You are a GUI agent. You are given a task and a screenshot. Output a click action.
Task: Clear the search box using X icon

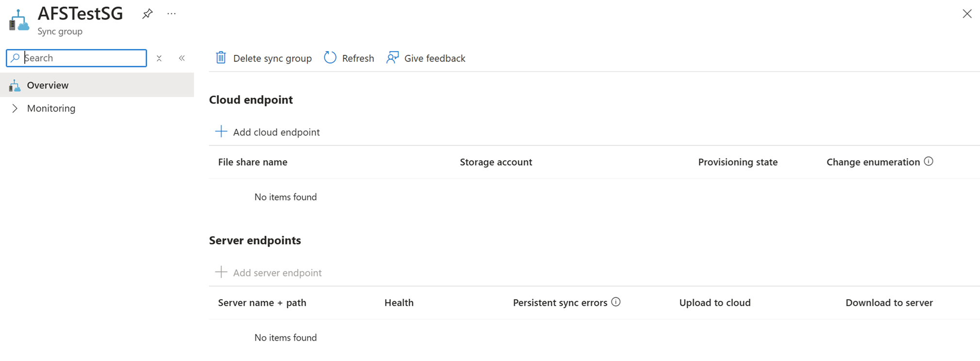pos(159,58)
